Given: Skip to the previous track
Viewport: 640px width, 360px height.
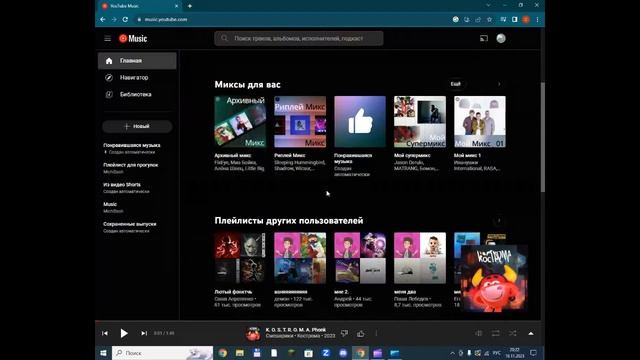Looking at the screenshot, I should tap(105, 333).
